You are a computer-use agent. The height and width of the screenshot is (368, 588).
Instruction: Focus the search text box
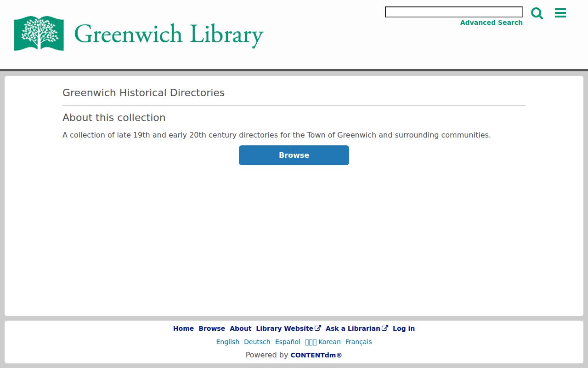coord(453,12)
